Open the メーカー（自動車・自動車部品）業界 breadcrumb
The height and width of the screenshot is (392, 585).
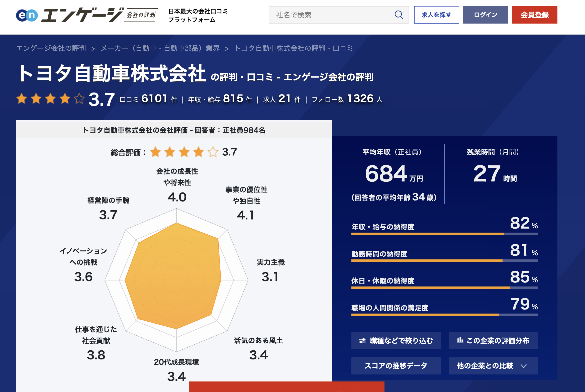pyautogui.click(x=160, y=48)
